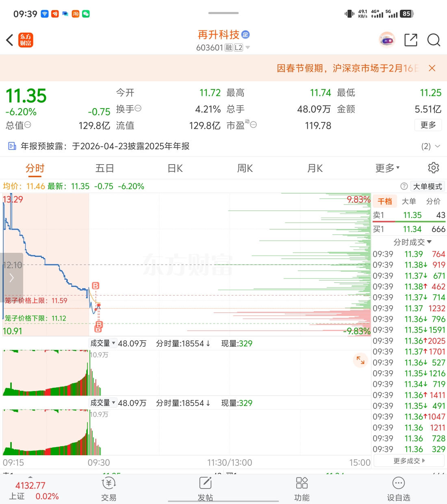Viewport: 447px width, 504px height.
Task: Tap the back arrow icon
Action: click(10, 40)
